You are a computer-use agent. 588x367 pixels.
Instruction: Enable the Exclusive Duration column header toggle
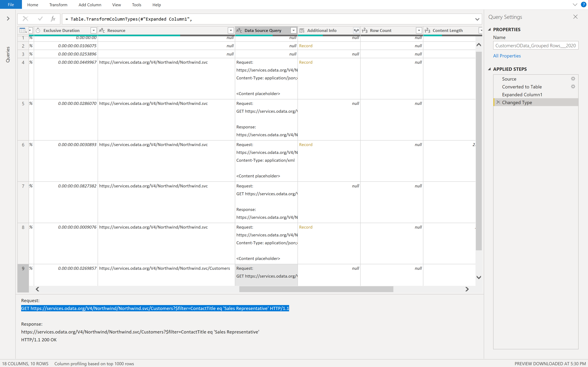pyautogui.click(x=93, y=30)
